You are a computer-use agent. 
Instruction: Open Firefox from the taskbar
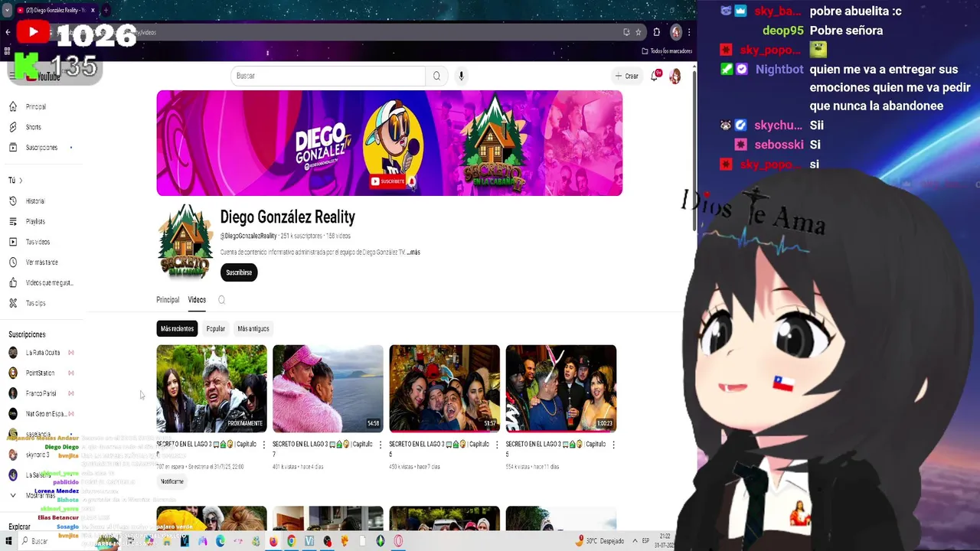point(273,541)
